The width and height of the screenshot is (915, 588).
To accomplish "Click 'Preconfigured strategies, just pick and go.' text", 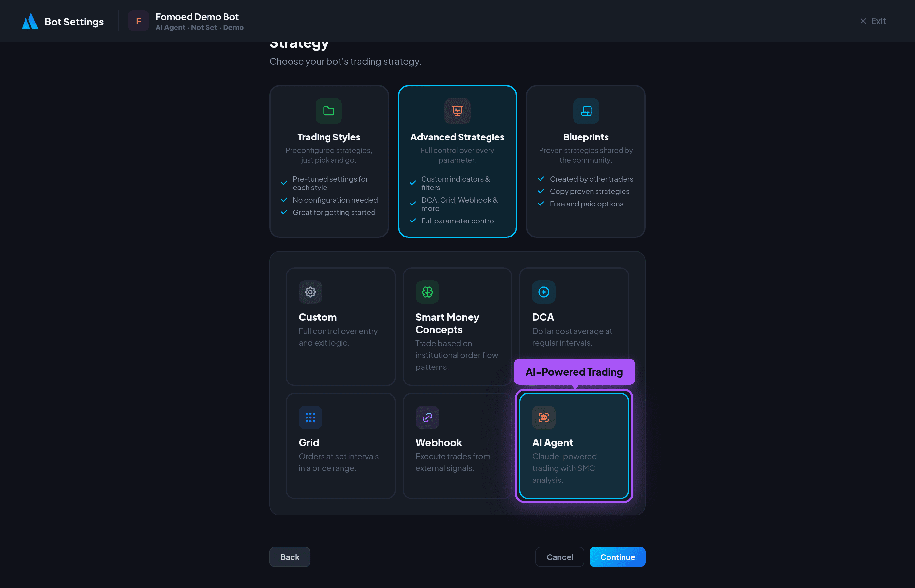I will click(x=328, y=155).
